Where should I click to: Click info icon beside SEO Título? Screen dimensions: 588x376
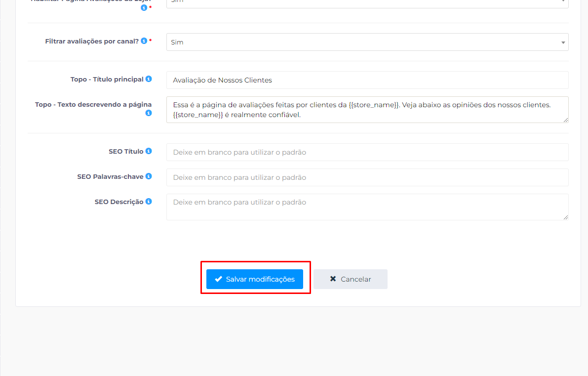click(149, 151)
